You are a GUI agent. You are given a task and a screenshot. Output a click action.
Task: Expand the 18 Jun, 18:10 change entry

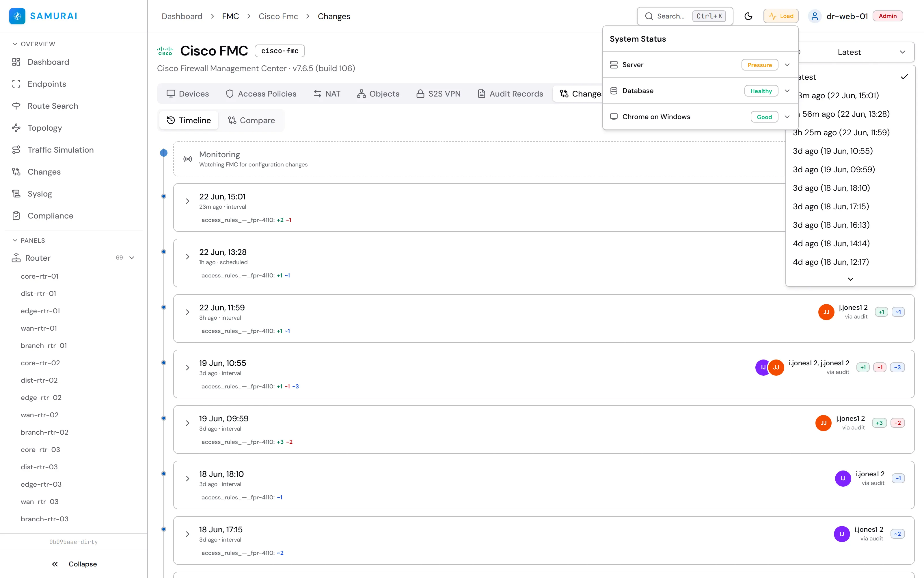click(187, 479)
